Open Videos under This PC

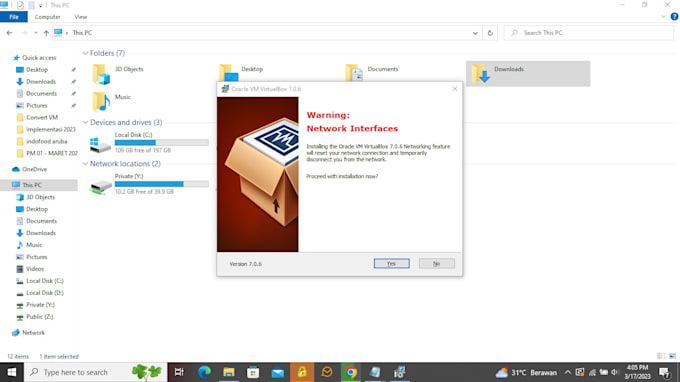coord(35,269)
